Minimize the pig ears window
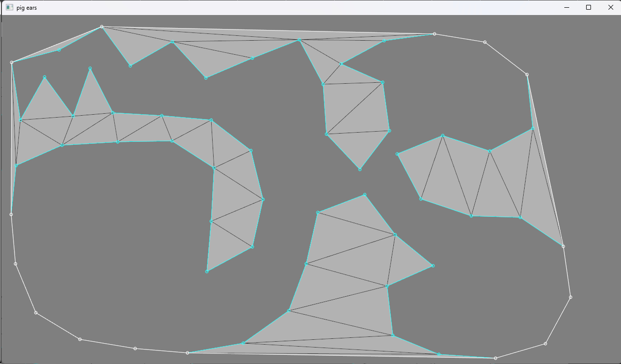The width and height of the screenshot is (621, 364). [x=566, y=7]
